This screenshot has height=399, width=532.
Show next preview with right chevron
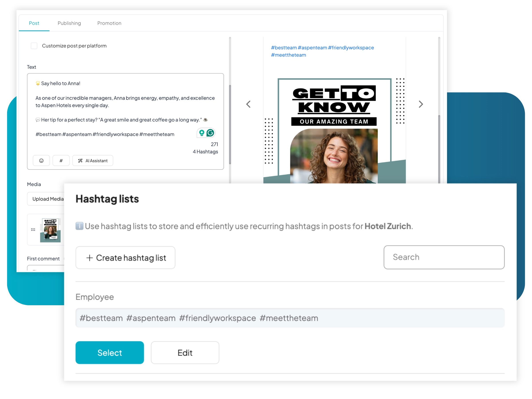click(x=421, y=104)
